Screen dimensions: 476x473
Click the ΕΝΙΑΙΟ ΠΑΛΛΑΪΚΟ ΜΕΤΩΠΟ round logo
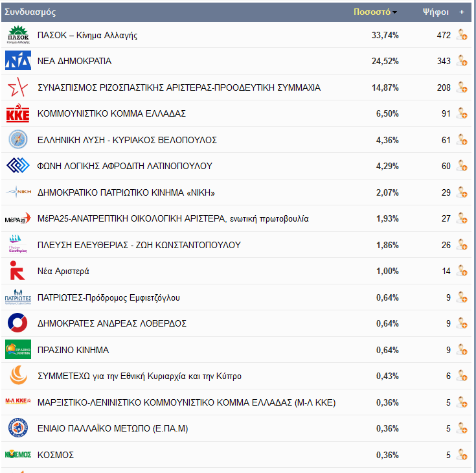pos(18,428)
